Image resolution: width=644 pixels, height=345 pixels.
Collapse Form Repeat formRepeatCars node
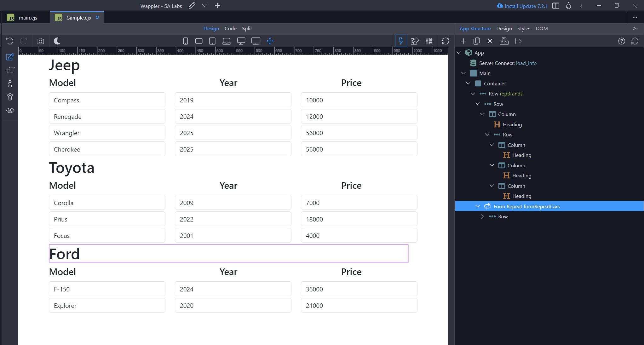click(478, 206)
